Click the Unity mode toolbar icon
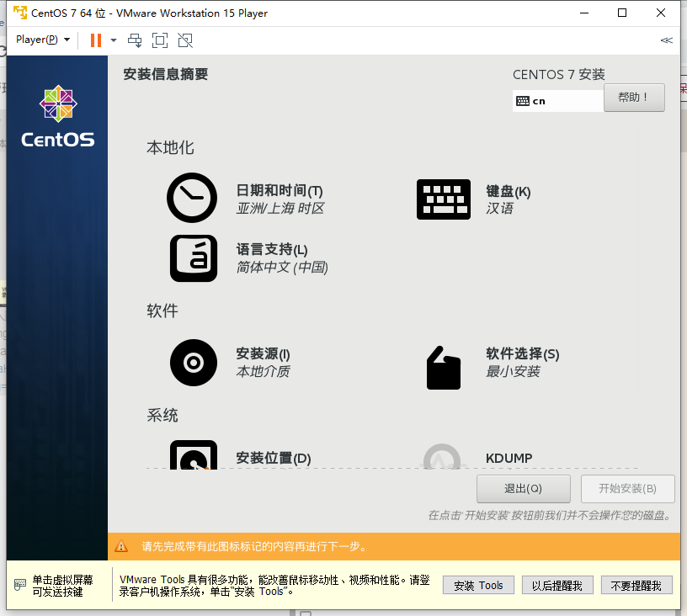 pyautogui.click(x=184, y=40)
